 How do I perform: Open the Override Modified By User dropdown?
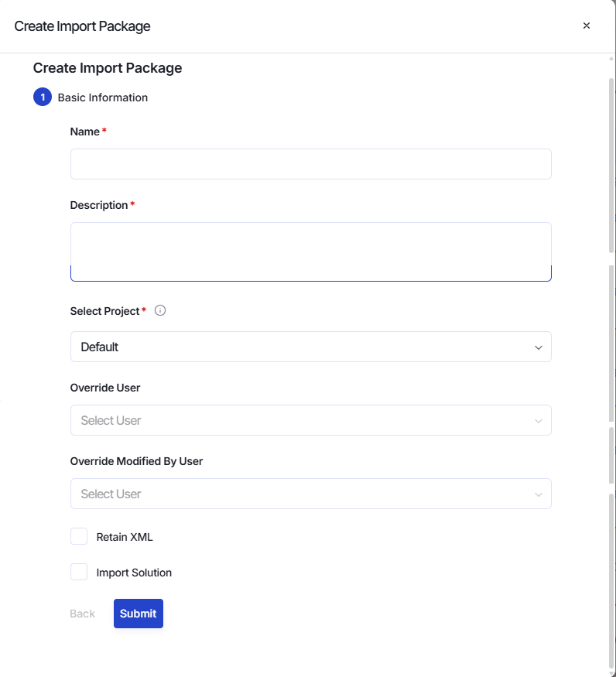[x=311, y=494]
